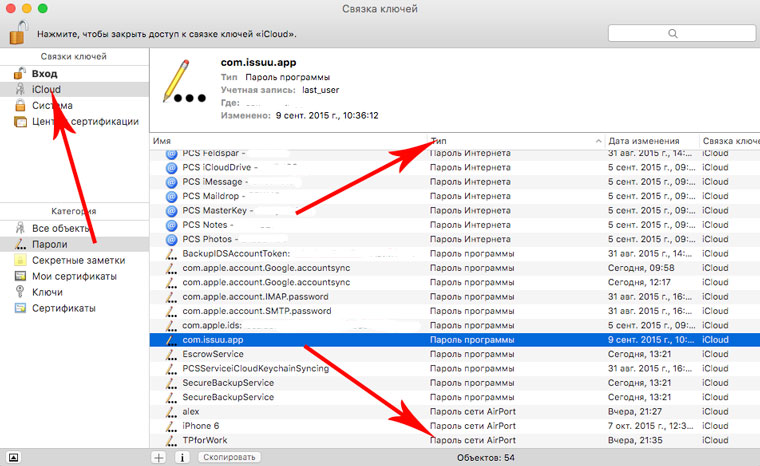Click certificate icon beside Мои сертификаты
Screen dimensions: 760x466
pyautogui.click(x=20, y=276)
